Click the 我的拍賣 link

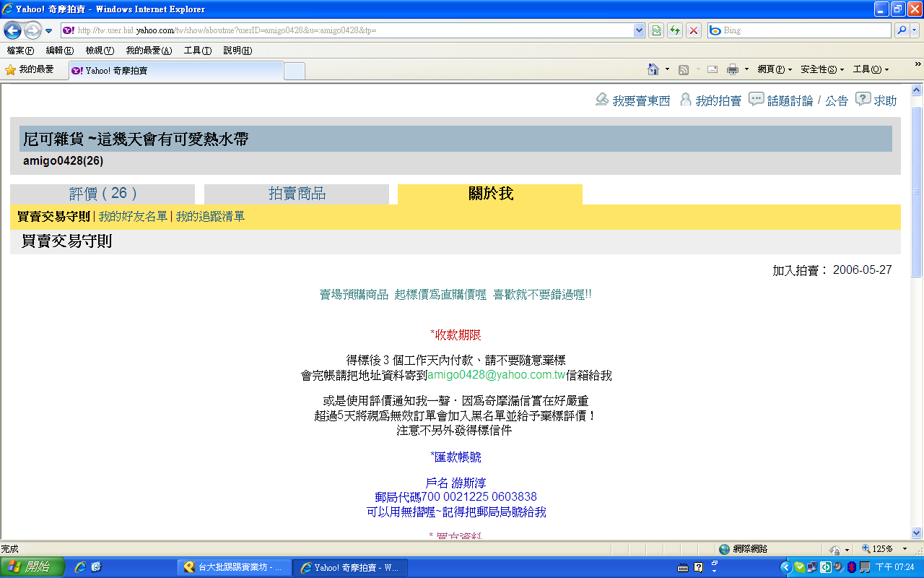point(718,101)
